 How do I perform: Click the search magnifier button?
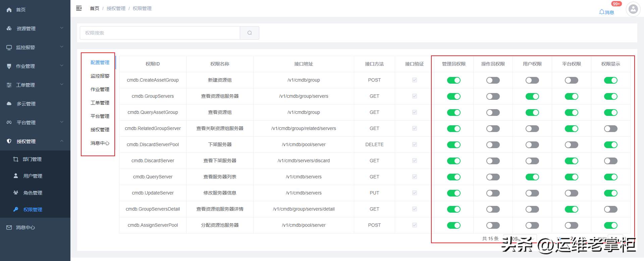(250, 33)
